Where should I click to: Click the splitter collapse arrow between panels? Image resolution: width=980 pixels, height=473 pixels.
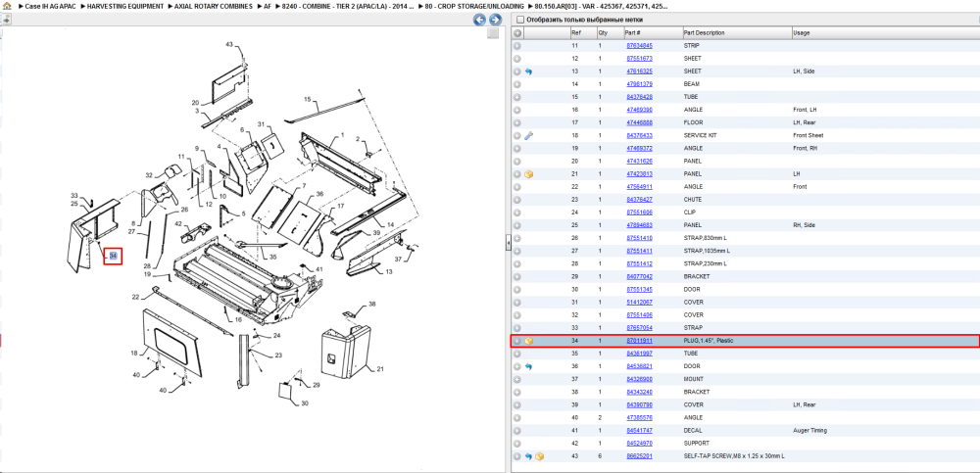[508, 243]
